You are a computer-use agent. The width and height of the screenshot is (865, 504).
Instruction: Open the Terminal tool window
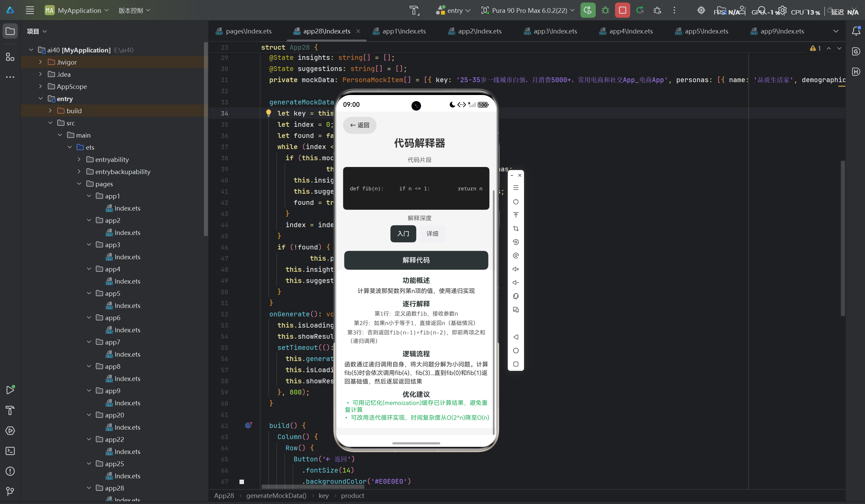coord(10,451)
